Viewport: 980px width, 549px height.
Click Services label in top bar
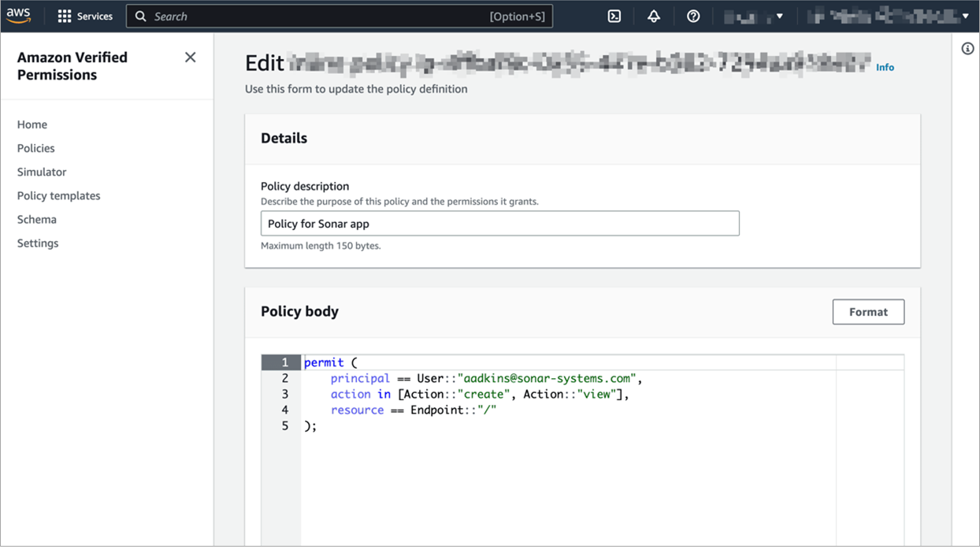pyautogui.click(x=95, y=17)
